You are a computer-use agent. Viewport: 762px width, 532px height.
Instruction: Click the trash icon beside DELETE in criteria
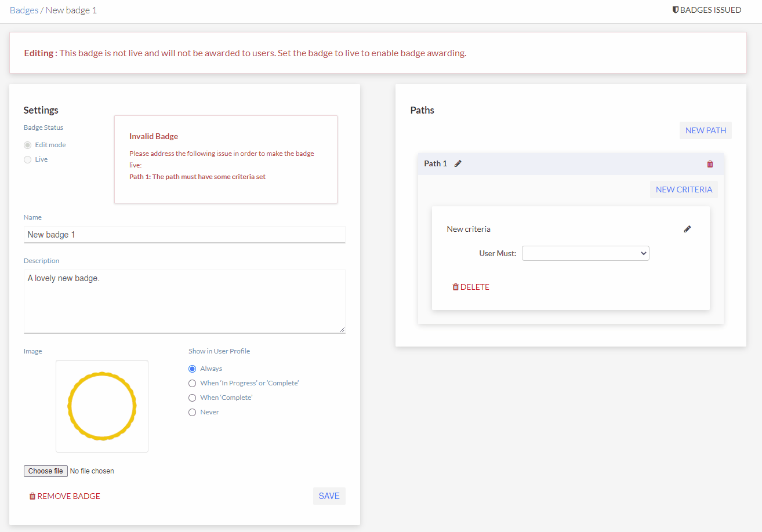click(x=456, y=286)
